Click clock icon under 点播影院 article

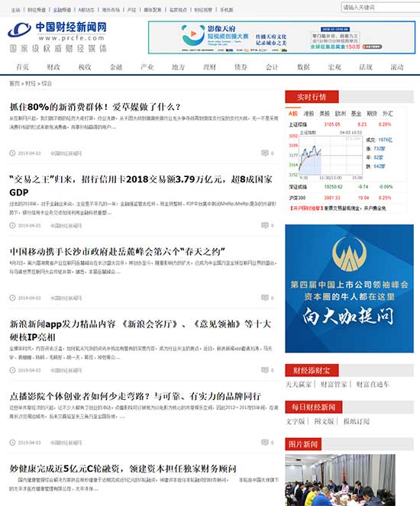click(x=12, y=442)
